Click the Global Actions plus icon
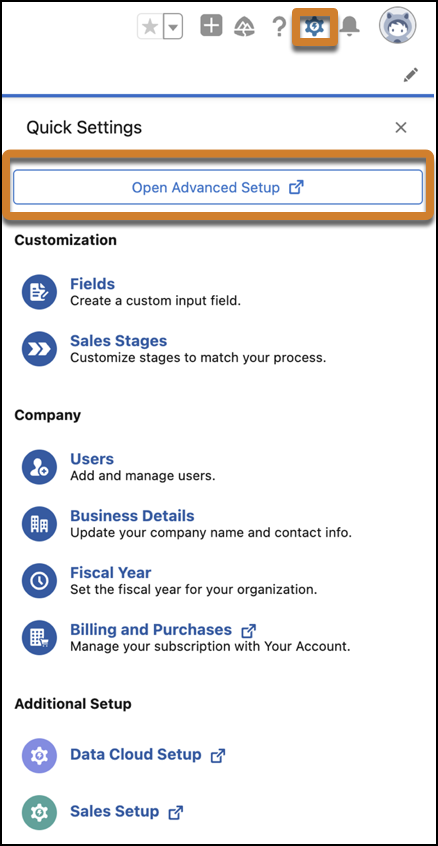 coord(211,26)
